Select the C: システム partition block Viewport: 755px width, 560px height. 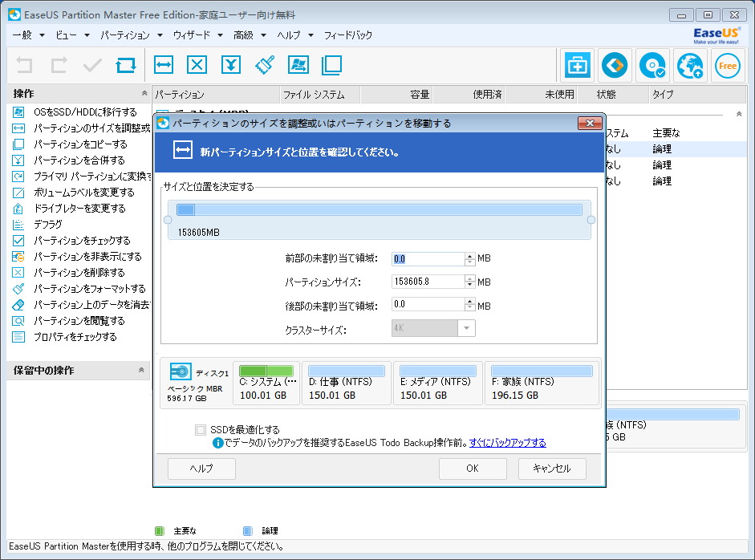(x=266, y=383)
